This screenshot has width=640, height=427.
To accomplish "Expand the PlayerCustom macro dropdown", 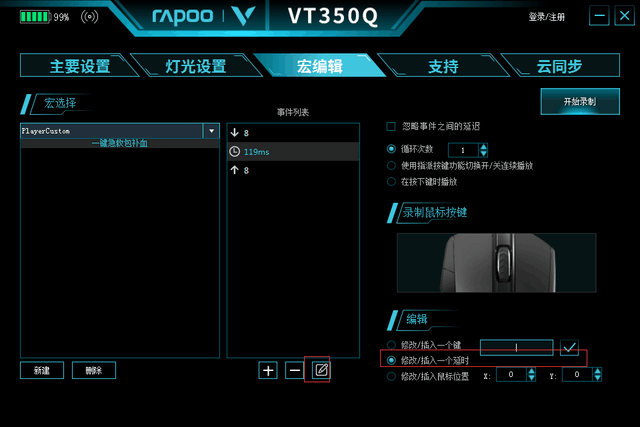I will (x=211, y=131).
